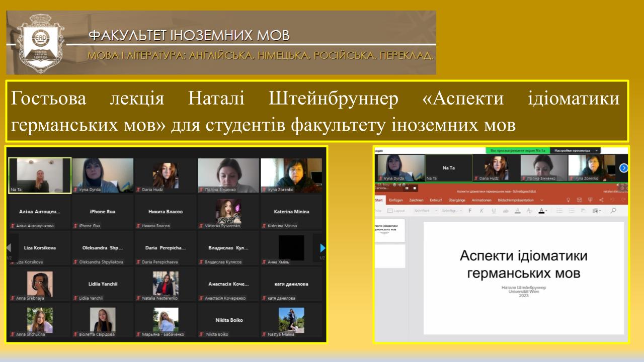
Task: Select Iryna Dyrda's video in gallery view
Action: (x=103, y=175)
